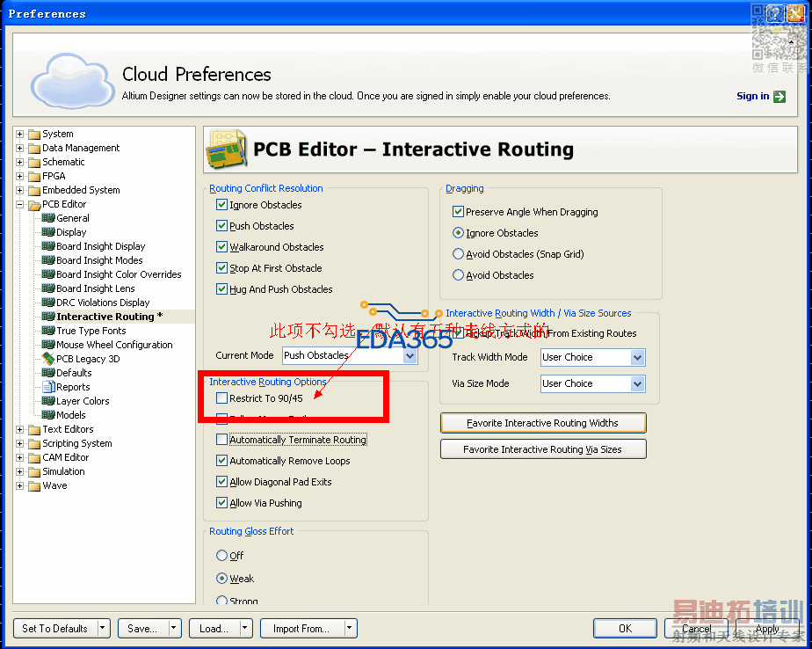Click the Save... button
Viewport: 812px width, 649px height.
(x=143, y=628)
